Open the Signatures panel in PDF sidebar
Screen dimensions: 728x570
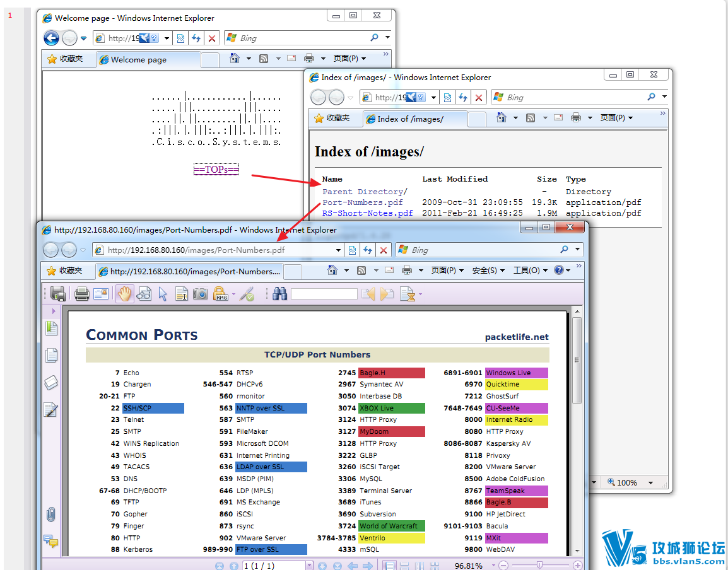click(51, 410)
